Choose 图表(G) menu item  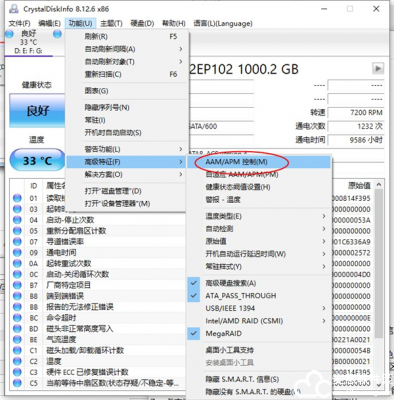pos(126,91)
